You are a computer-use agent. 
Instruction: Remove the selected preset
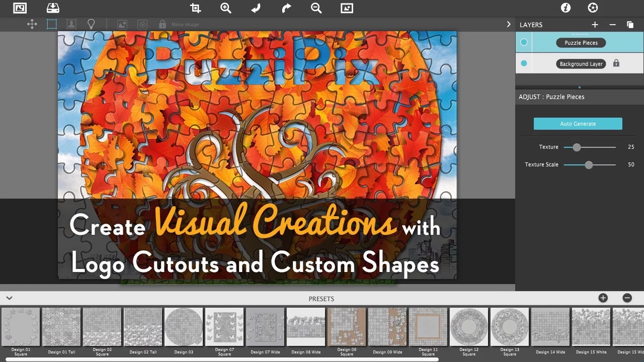tap(627, 298)
